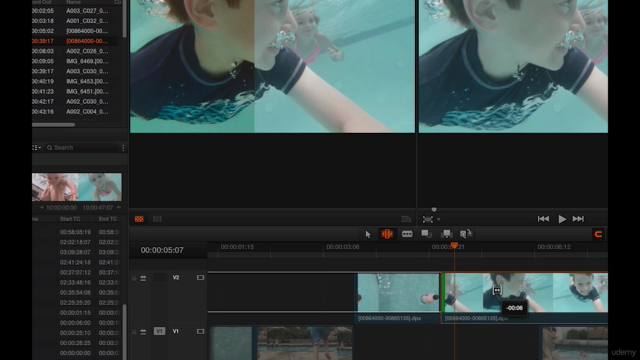Open the list view dropdown beside Search
640x360 pixels.
36,148
